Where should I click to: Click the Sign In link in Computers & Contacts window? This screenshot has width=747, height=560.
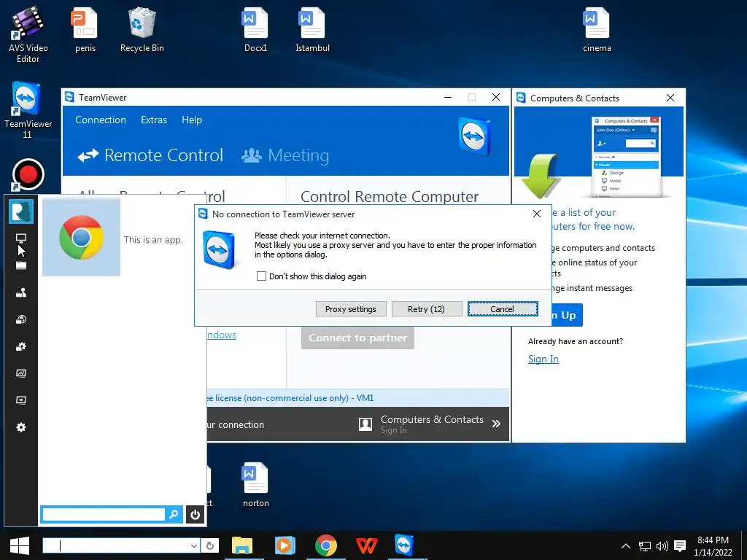pyautogui.click(x=543, y=359)
